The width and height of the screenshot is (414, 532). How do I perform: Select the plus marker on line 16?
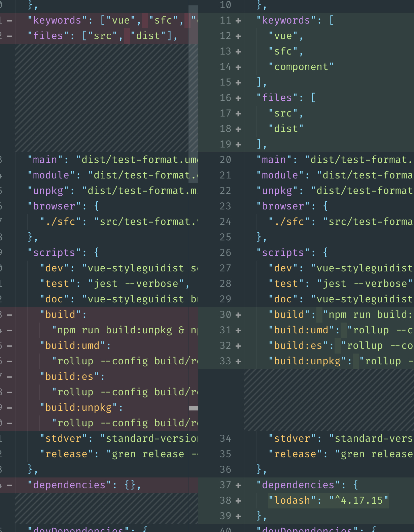click(x=238, y=98)
